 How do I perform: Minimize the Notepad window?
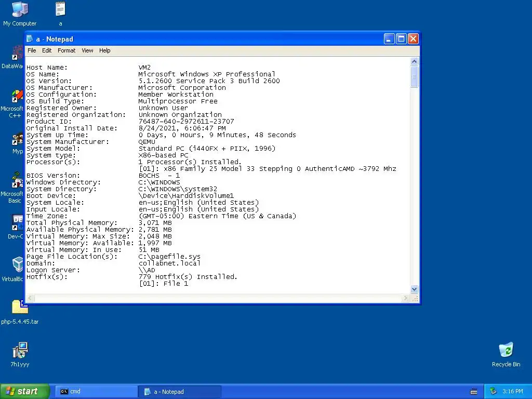coord(389,39)
